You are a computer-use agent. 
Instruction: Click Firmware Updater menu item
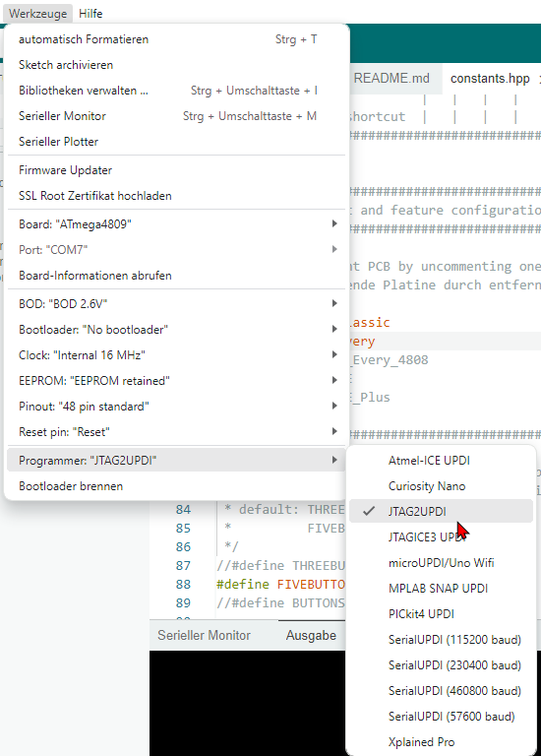pyautogui.click(x=176, y=169)
